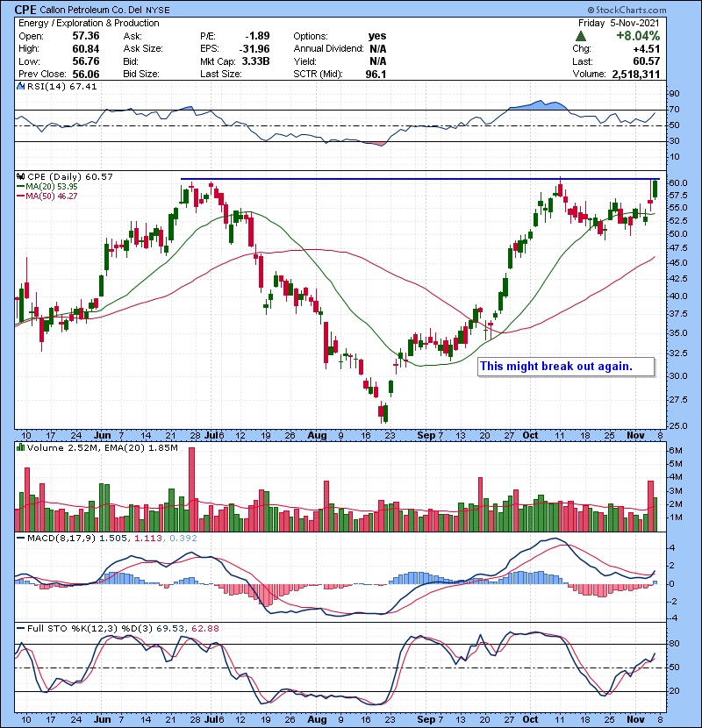Click the SCTR (Mid) value 96.1
The image size is (702, 728).
pos(376,75)
